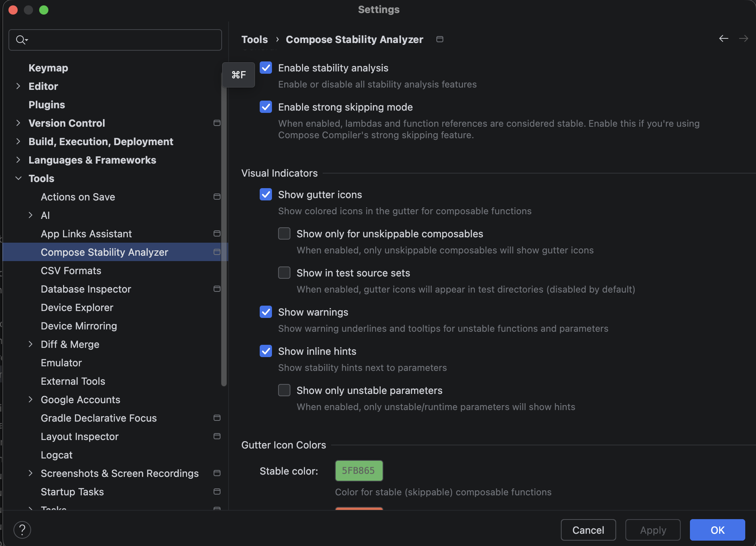
Task: Click project-level icon beside Actions on Save
Action: pos(217,197)
